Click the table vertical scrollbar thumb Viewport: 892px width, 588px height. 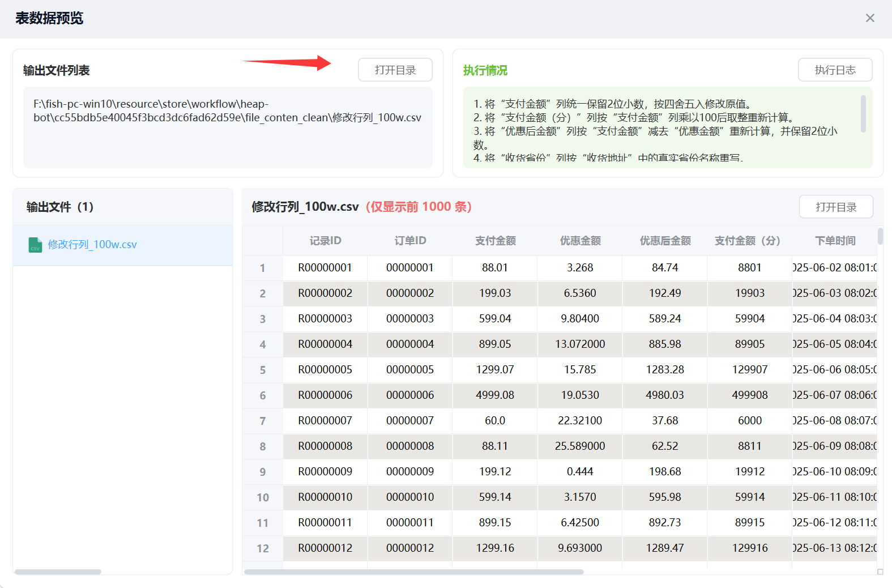(x=880, y=236)
